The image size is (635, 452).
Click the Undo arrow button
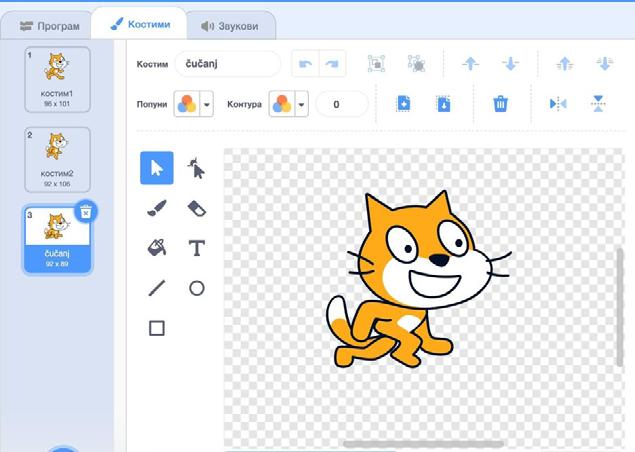tap(305, 64)
